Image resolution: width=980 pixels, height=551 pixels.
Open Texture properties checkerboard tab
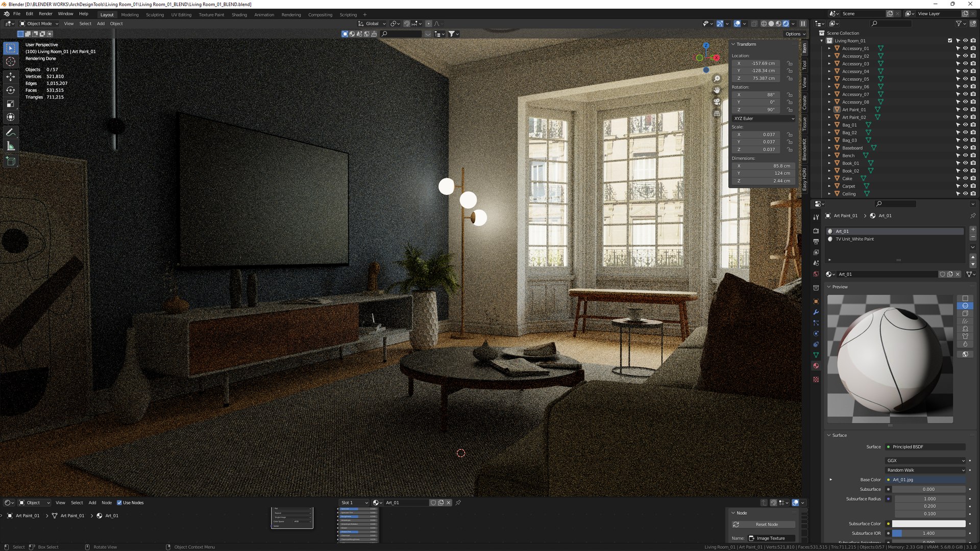[816, 380]
